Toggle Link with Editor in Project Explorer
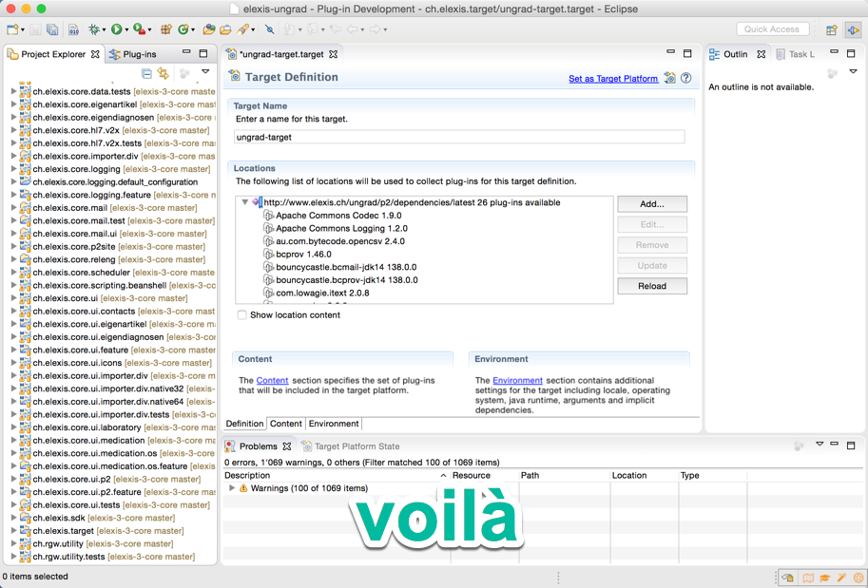Viewport: 868px width, 588px height. coord(163,72)
